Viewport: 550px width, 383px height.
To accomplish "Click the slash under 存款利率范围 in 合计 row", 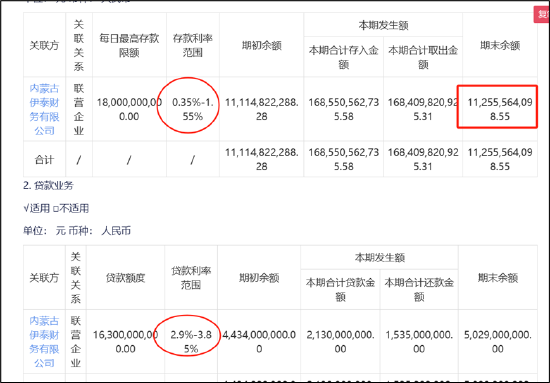I will 193,160.
